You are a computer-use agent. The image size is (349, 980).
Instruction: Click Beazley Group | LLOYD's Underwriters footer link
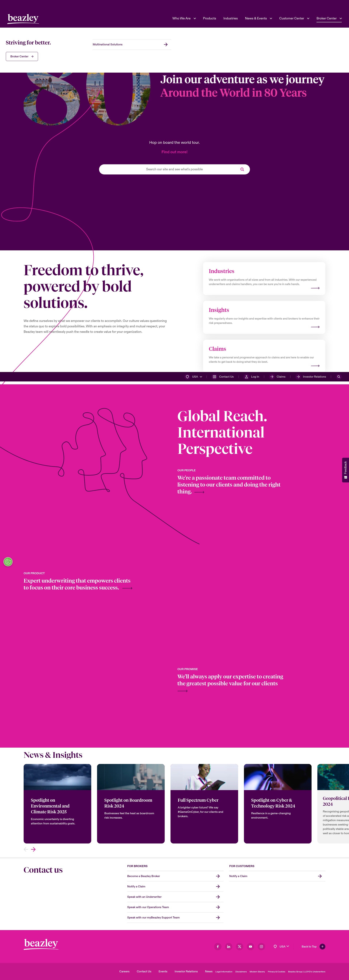click(307, 972)
